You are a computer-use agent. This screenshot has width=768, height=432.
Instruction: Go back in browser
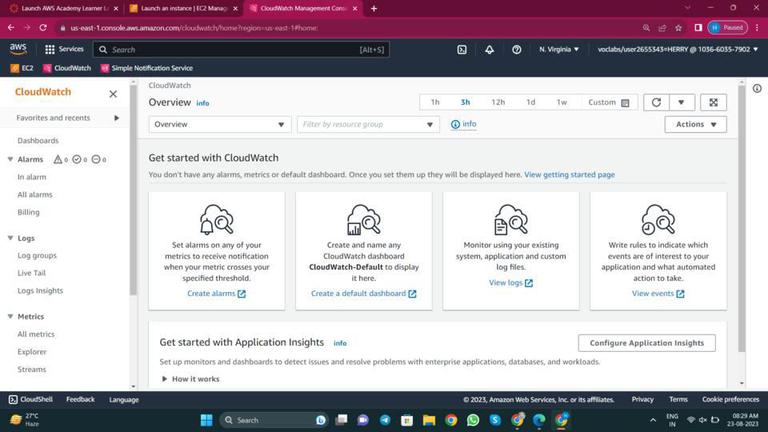pyautogui.click(x=11, y=28)
